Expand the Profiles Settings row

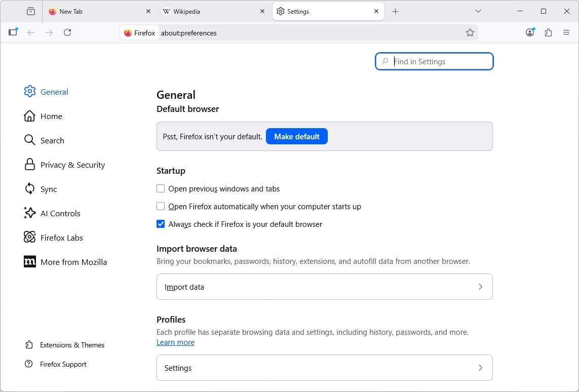[324, 368]
